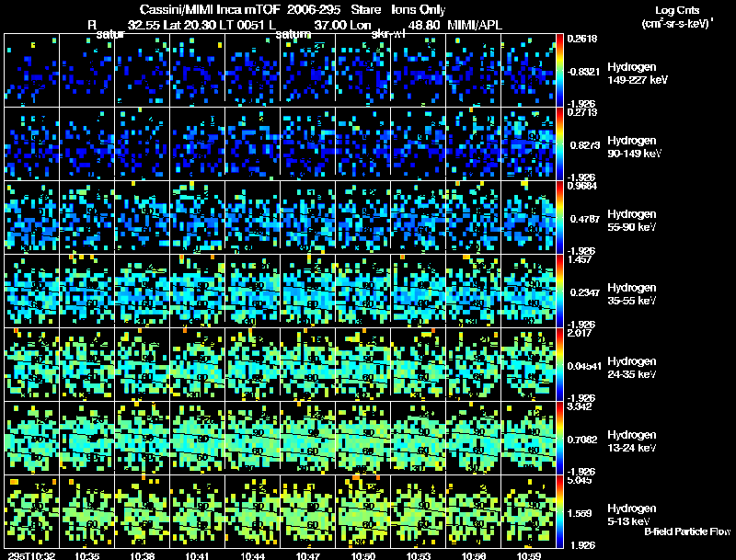Click the 'Hydrogen 24-35 keV' row label
This screenshot has height=560, width=736.
[631, 368]
